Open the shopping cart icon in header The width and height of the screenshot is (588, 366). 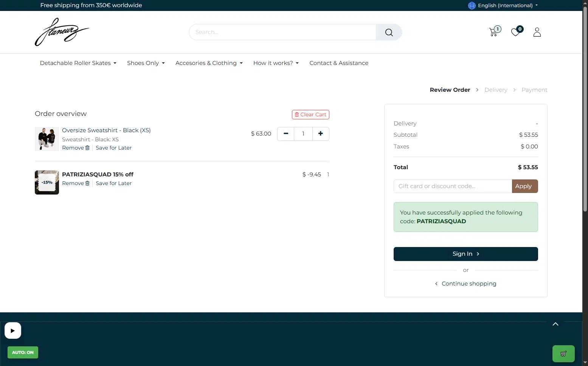[x=494, y=32]
